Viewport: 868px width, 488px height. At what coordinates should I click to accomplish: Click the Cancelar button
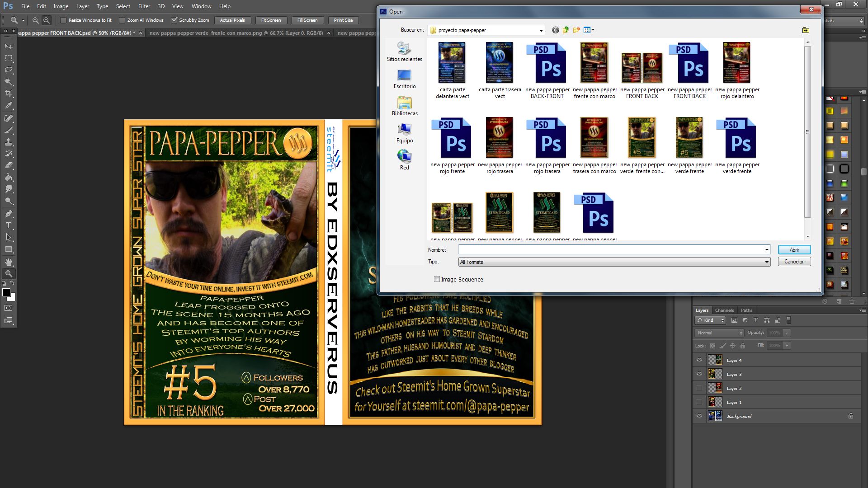tap(794, 262)
